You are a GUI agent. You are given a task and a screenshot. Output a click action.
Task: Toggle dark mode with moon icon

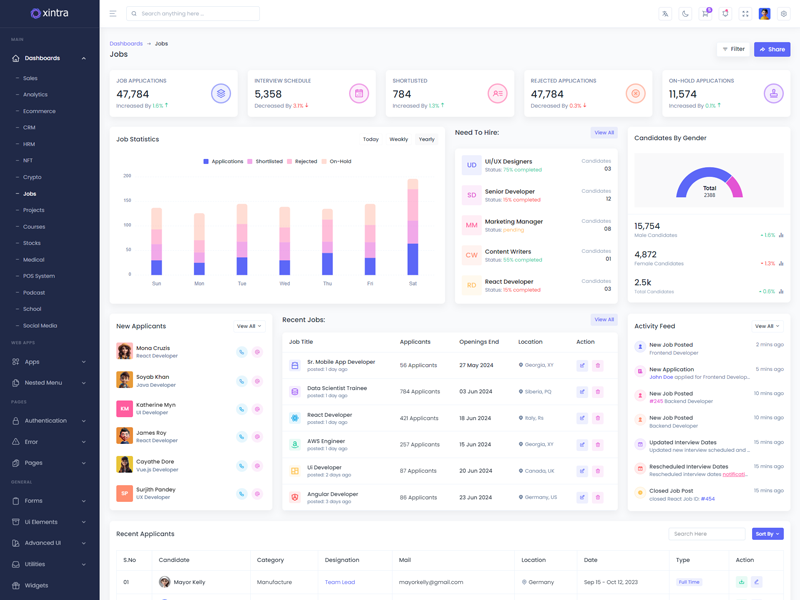[685, 14]
